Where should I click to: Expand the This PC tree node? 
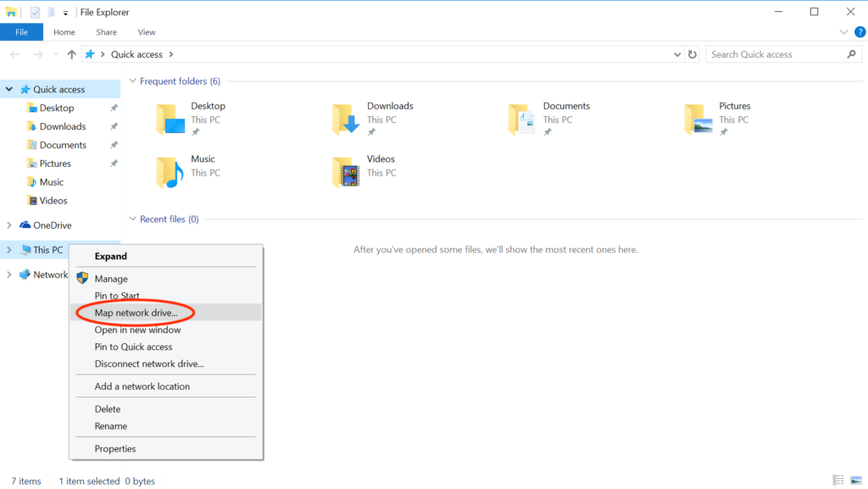click(x=8, y=250)
